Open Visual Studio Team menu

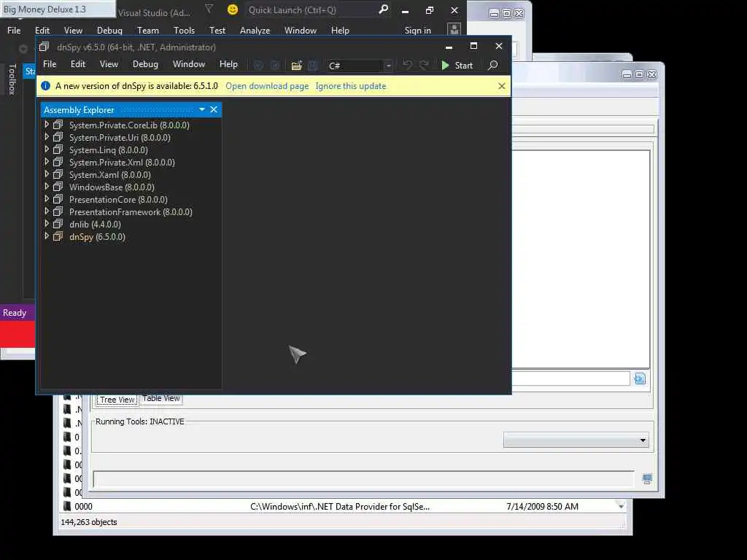tap(147, 31)
